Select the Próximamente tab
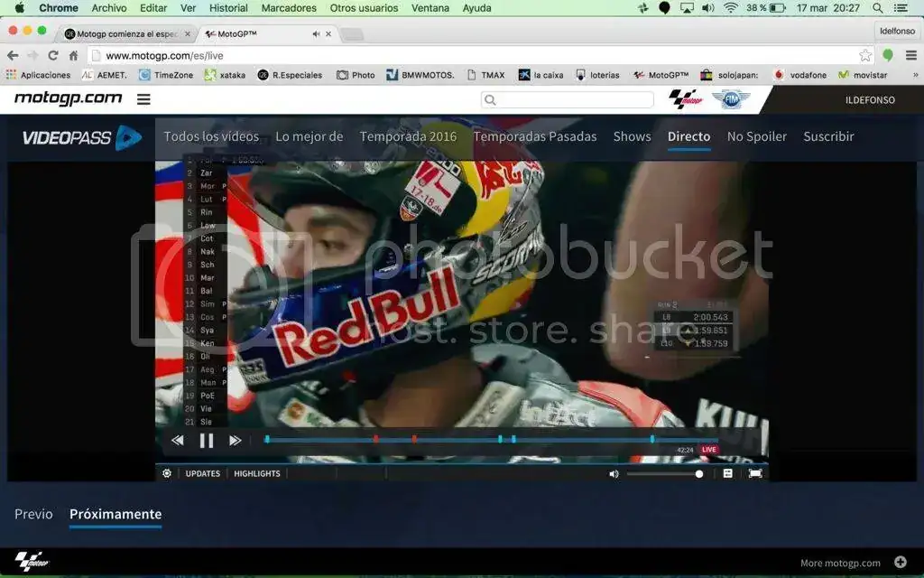Viewport: 924px width, 578px height. coord(115,514)
